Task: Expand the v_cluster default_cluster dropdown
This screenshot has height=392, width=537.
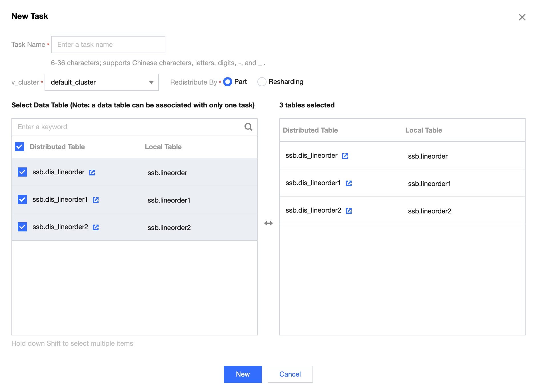Action: [102, 82]
